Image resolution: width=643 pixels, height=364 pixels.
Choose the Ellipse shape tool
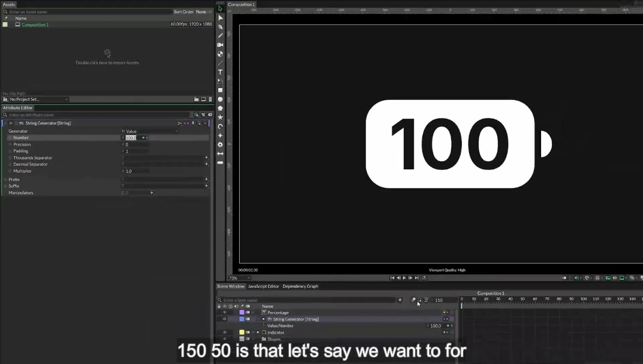click(x=220, y=99)
